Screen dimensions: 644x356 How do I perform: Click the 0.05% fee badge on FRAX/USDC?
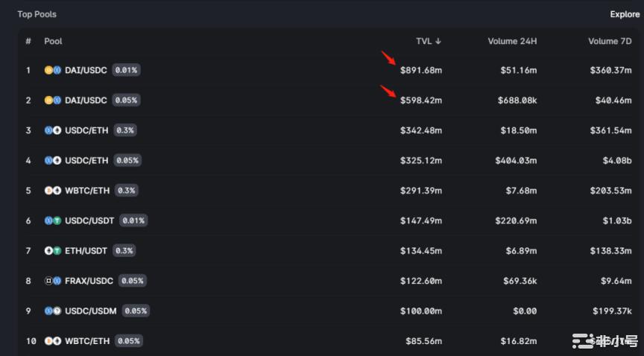click(x=133, y=281)
